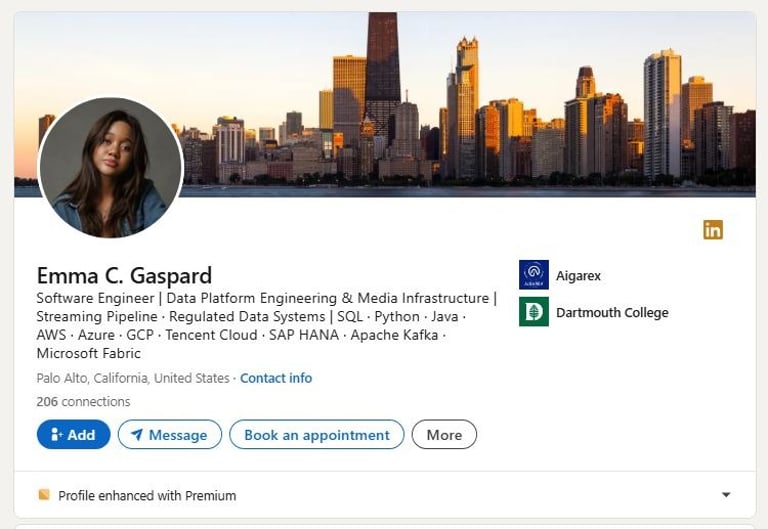Viewport: 768px width, 529px height.
Task: Expand the Profile enhanced with Premium section
Action: coord(726,495)
